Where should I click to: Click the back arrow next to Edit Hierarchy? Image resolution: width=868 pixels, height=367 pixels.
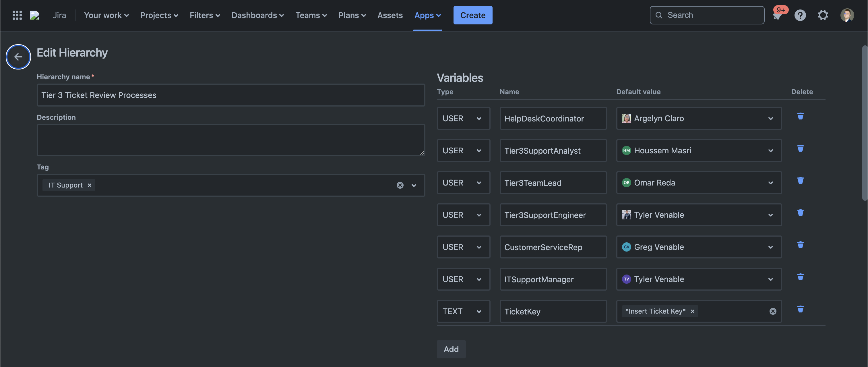[x=18, y=57]
